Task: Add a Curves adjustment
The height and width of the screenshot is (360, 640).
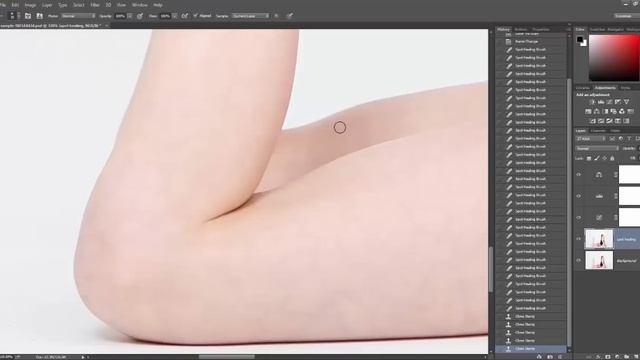Action: [609, 102]
